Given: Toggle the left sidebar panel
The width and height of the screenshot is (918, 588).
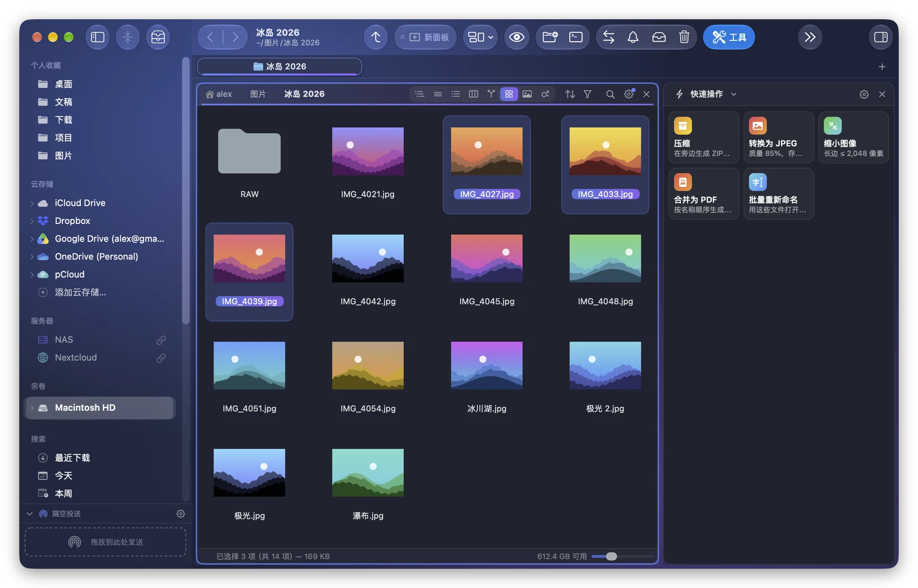Looking at the screenshot, I should point(97,37).
